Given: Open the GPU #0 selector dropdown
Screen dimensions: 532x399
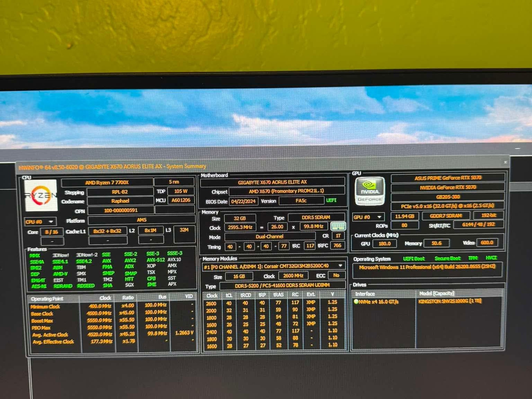Looking at the screenshot, I should pyautogui.click(x=368, y=217).
